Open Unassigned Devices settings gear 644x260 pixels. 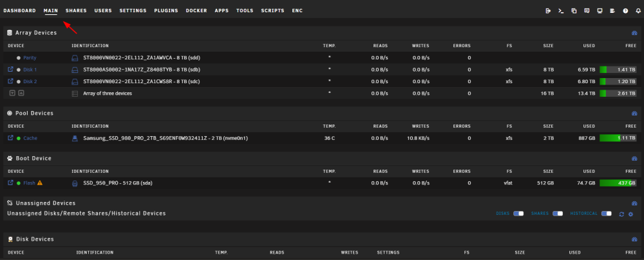(631, 214)
